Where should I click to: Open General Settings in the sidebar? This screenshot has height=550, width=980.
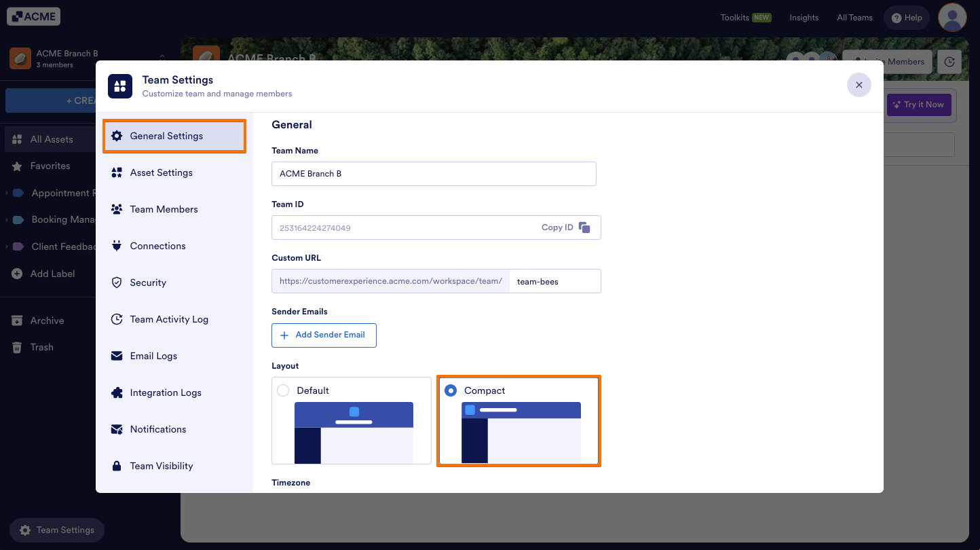pos(174,136)
